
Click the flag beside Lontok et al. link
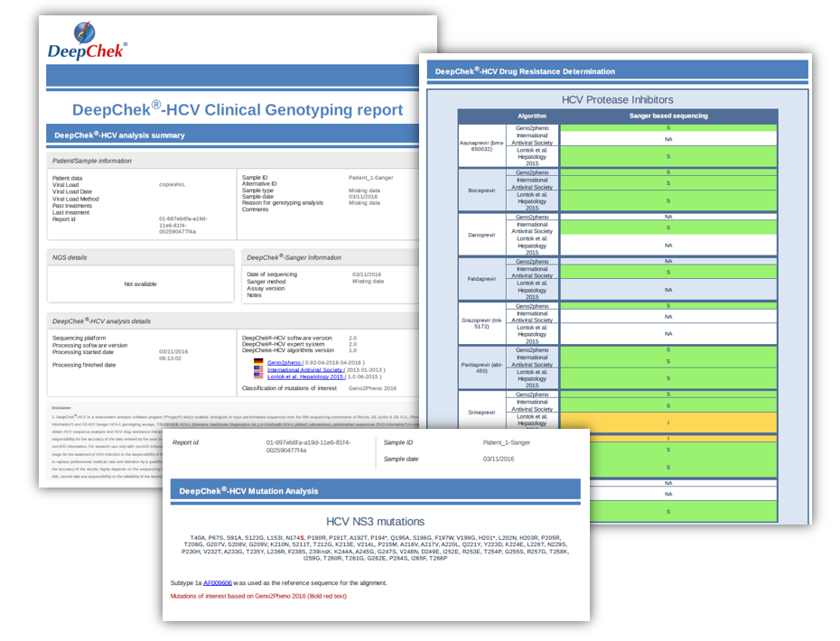[258, 376]
